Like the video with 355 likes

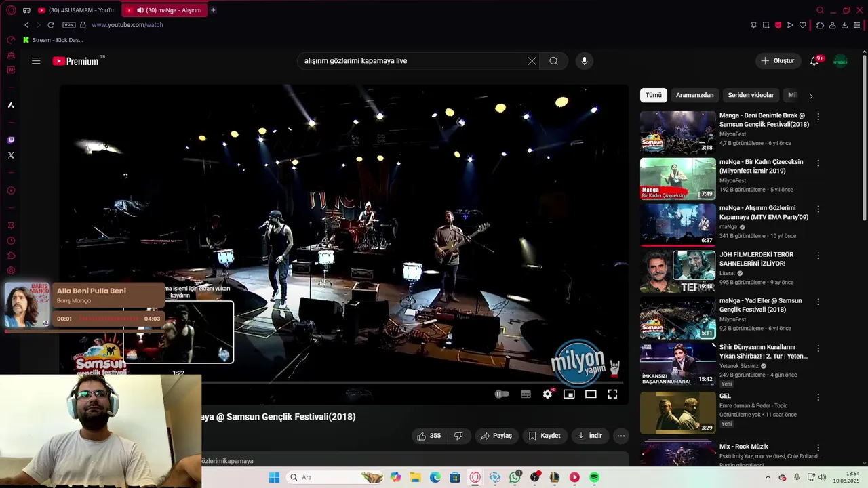pyautogui.click(x=429, y=436)
